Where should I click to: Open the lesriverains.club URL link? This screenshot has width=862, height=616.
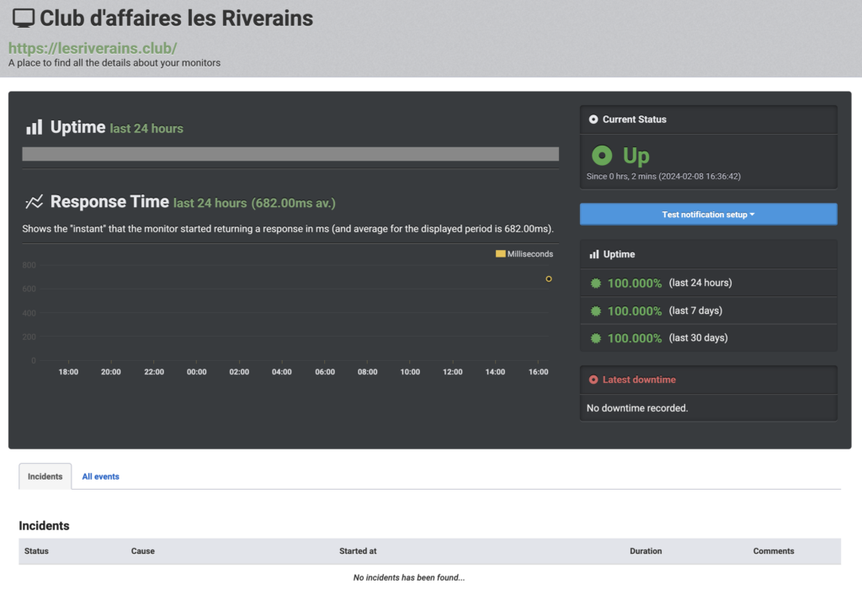pyautogui.click(x=93, y=48)
